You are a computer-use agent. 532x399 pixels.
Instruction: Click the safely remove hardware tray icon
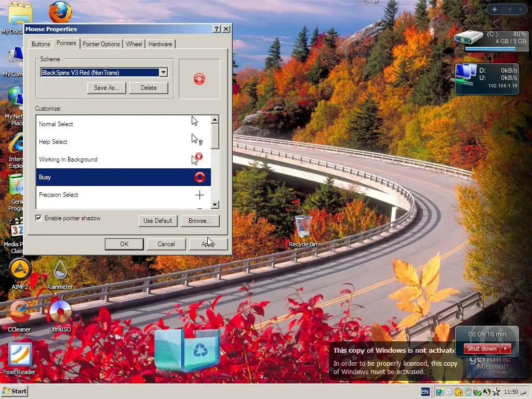(x=478, y=392)
